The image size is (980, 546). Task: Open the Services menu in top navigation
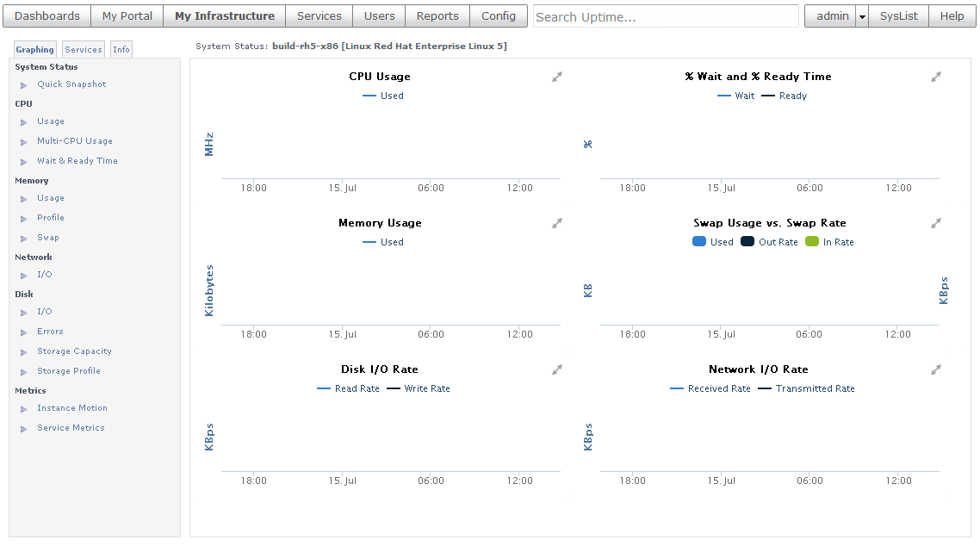[x=319, y=16]
